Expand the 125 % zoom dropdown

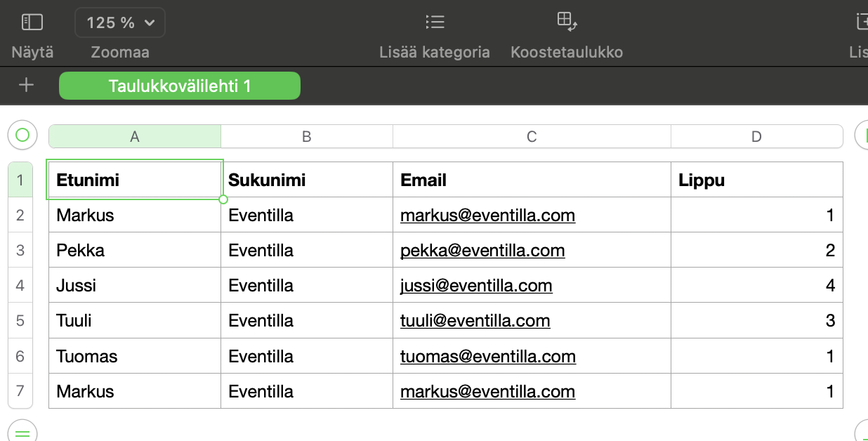pos(120,22)
